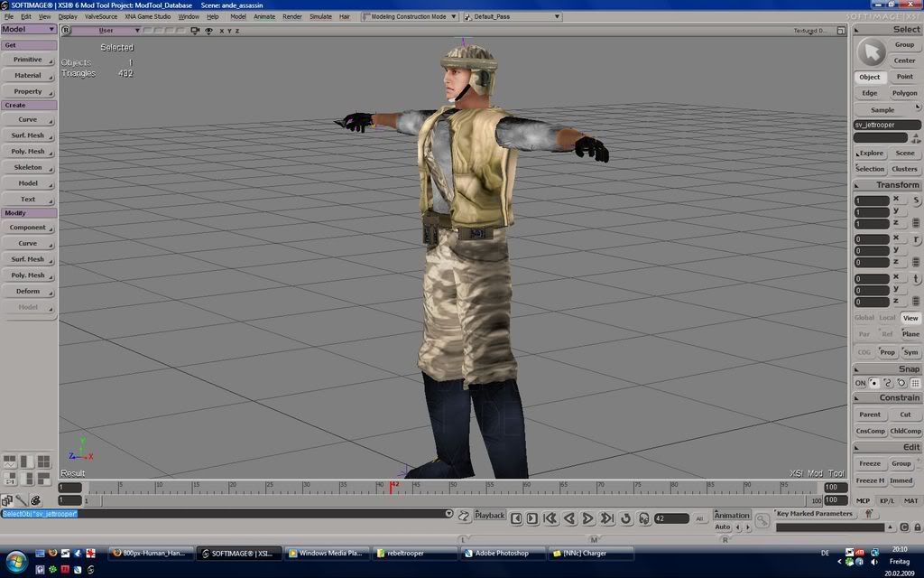Open the Default_Pass dropdown
This screenshot has height=578, width=924.
click(x=512, y=16)
